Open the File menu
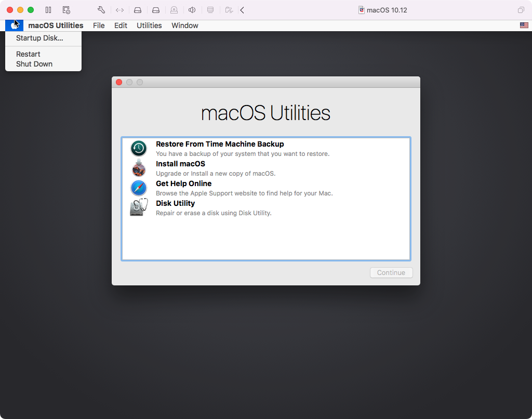Image resolution: width=532 pixels, height=419 pixels. (x=99, y=25)
